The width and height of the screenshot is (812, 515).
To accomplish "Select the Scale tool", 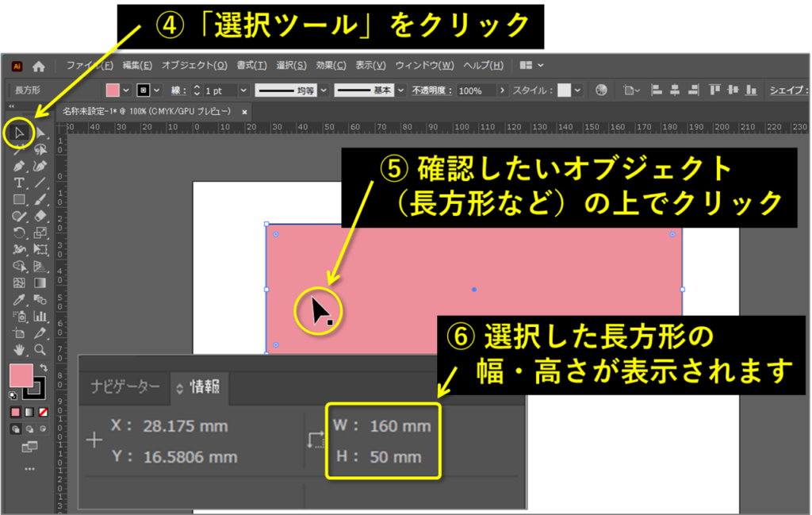I will (x=40, y=233).
